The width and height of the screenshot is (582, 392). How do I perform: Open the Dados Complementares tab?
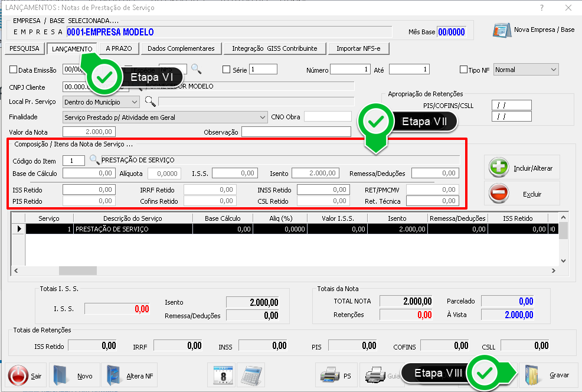click(181, 48)
